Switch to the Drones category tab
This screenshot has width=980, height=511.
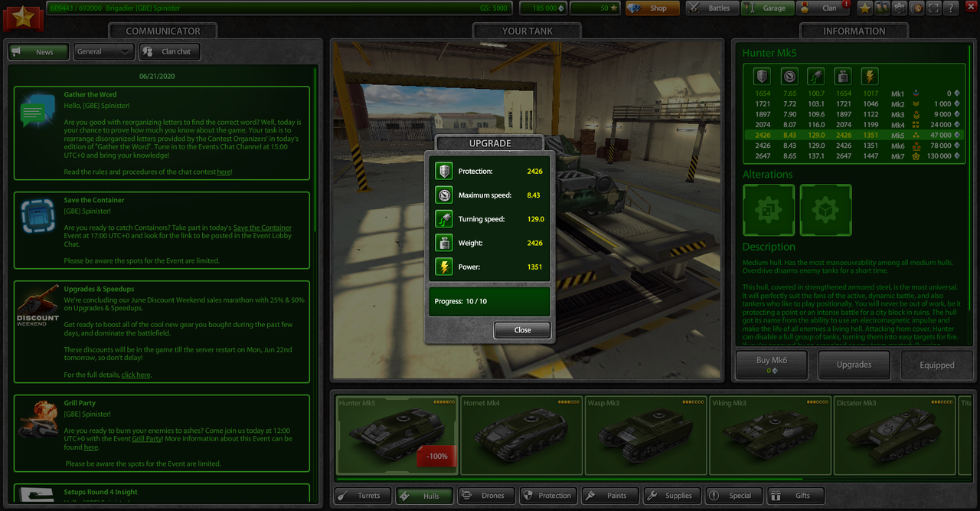pyautogui.click(x=485, y=496)
